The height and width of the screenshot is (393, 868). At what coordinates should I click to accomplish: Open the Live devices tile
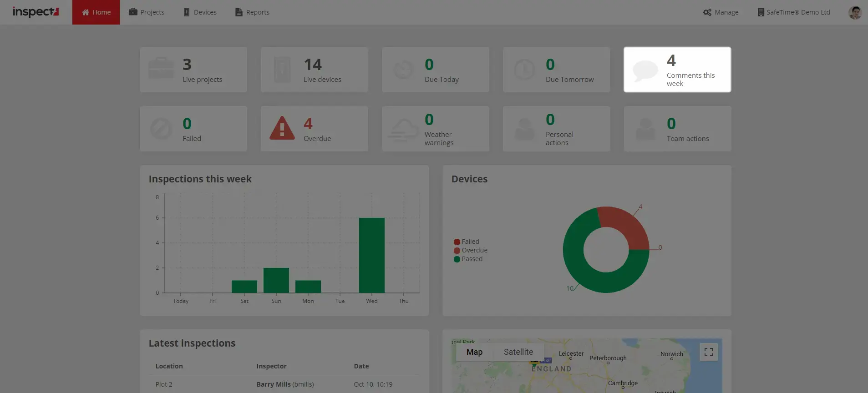(314, 70)
